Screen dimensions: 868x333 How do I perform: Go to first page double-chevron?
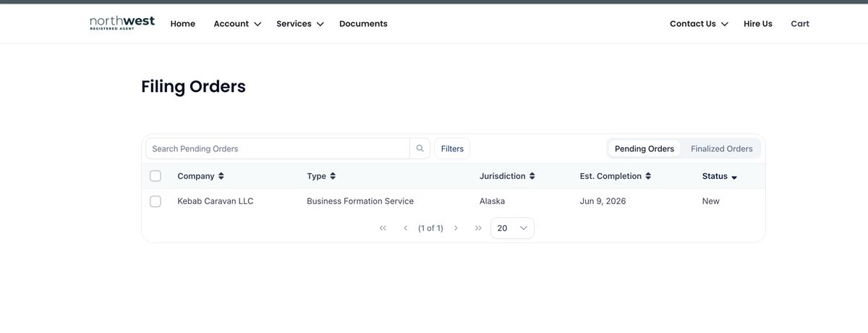point(383,228)
